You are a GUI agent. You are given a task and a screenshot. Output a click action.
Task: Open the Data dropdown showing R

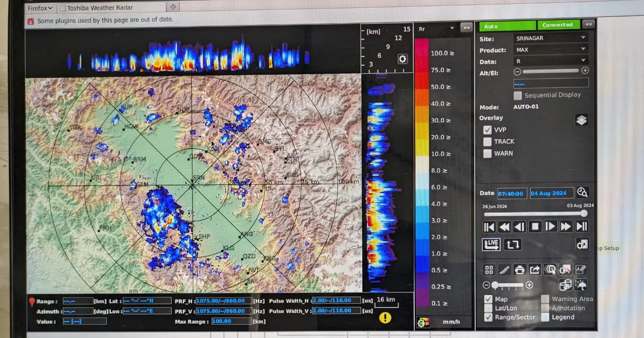click(551, 61)
